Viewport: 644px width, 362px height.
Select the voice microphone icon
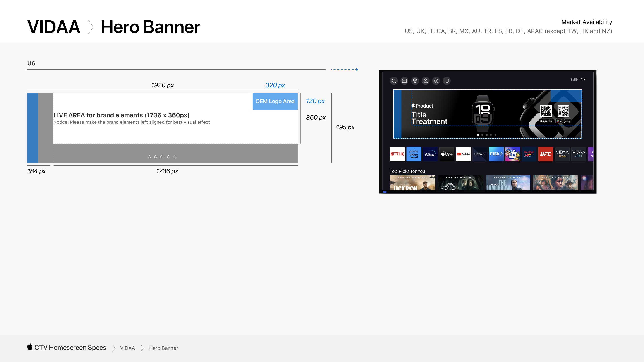(x=436, y=81)
